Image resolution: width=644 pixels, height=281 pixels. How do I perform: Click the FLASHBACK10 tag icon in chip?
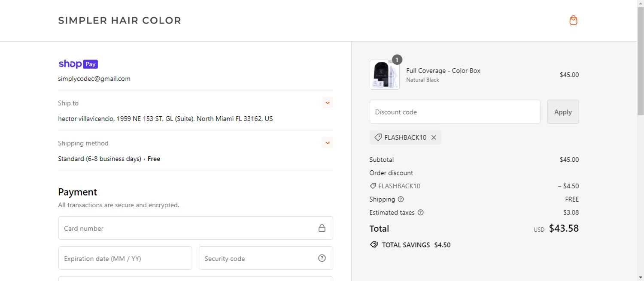378,138
